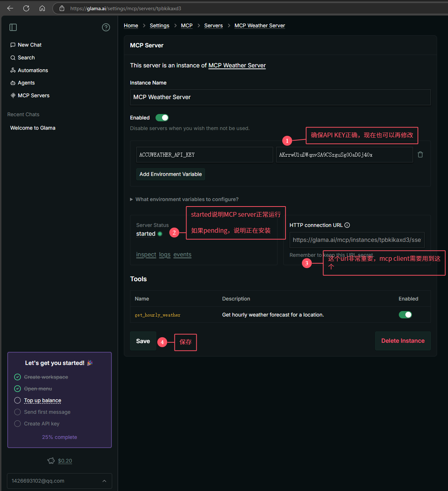The image size is (448, 491).
Task: Click the piggy bank balance icon
Action: 51,461
